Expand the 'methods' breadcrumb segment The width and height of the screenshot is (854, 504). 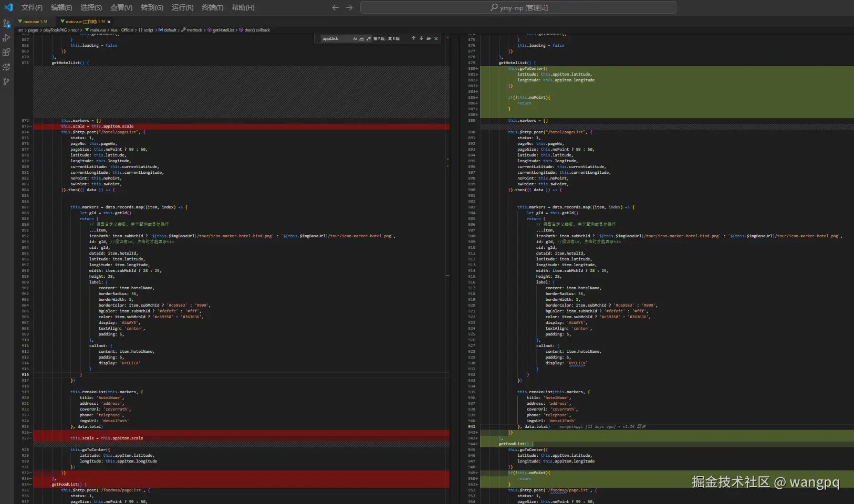point(194,30)
